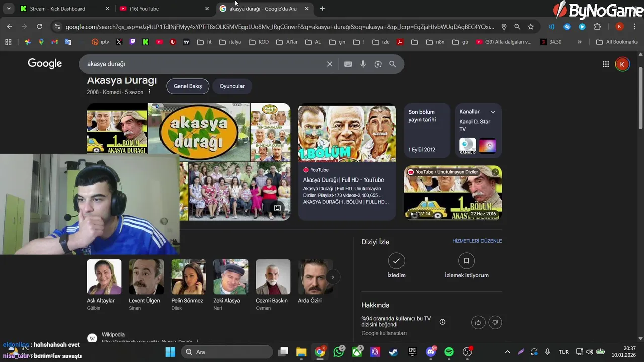Screen dimensions: 644x362
Task: Open Zeki Alasya cast card
Action: (x=230, y=285)
